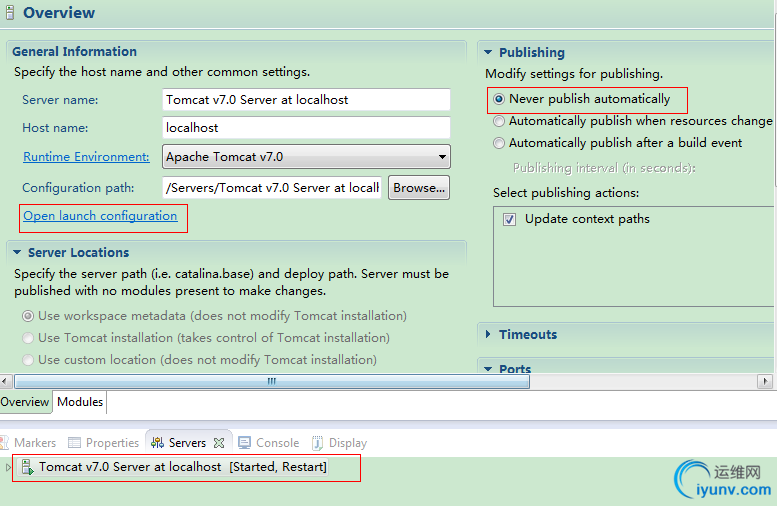Click the Markers view icon
Viewport: 777px width, 506px height.
tap(4, 443)
